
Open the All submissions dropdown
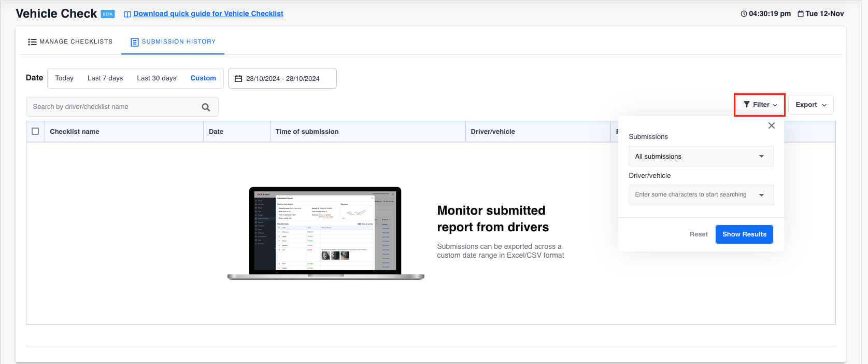tap(701, 157)
